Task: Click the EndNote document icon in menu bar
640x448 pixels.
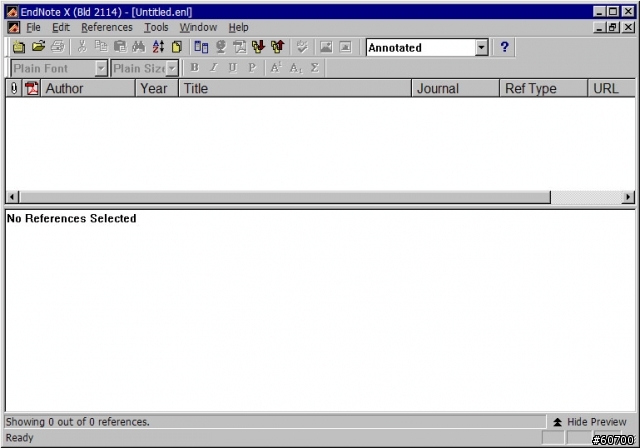Action: 13,27
